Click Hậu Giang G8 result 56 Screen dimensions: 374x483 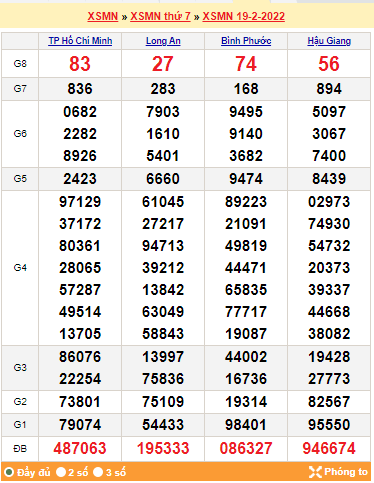click(x=329, y=64)
